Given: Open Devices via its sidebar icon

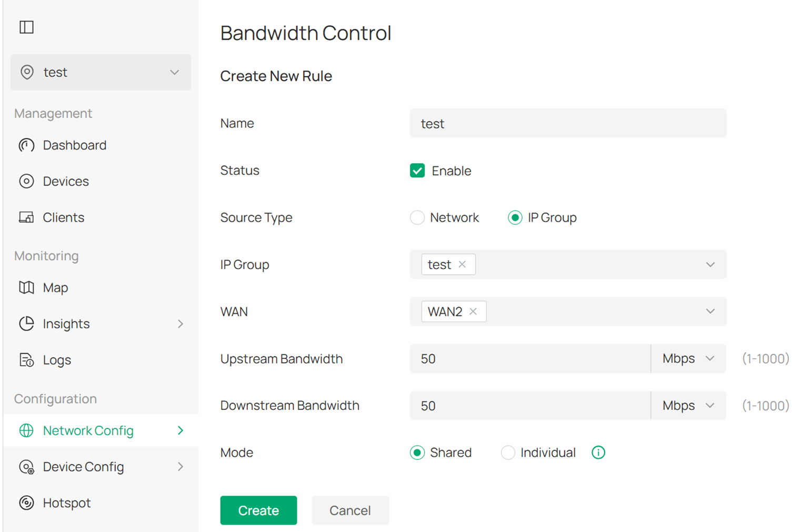Looking at the screenshot, I should [26, 181].
